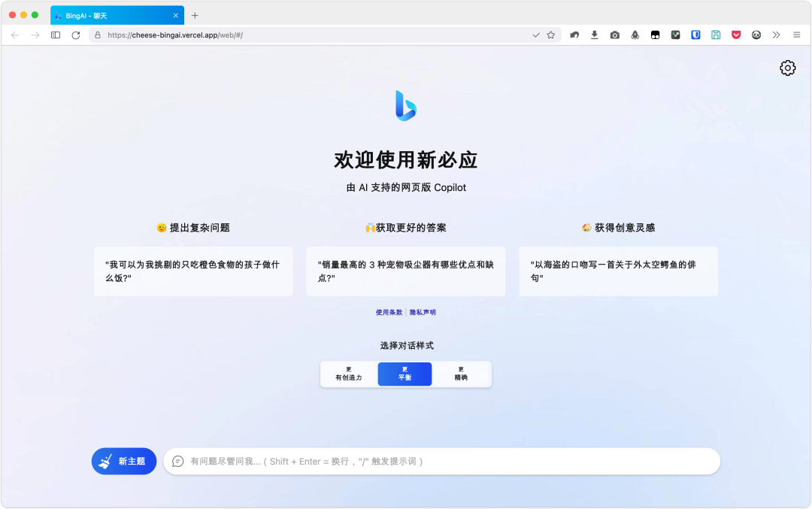Click the lock site info icon
The image size is (812, 509).
(x=97, y=35)
